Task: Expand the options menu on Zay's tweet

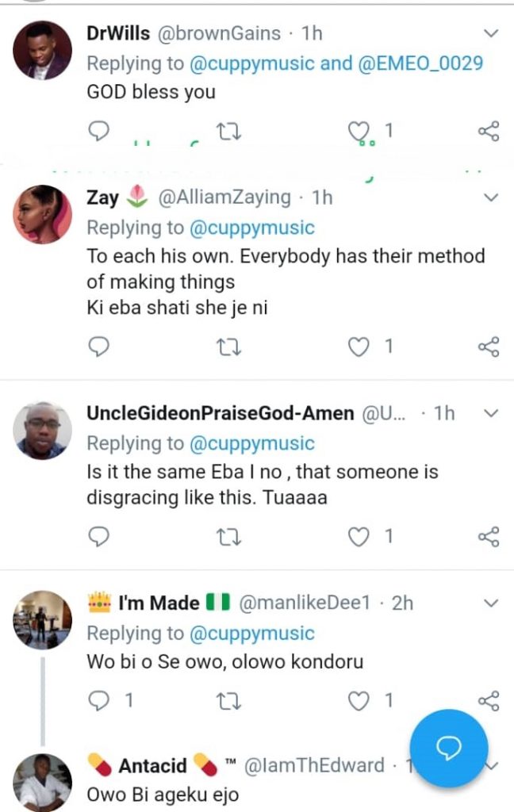Action: (x=491, y=197)
